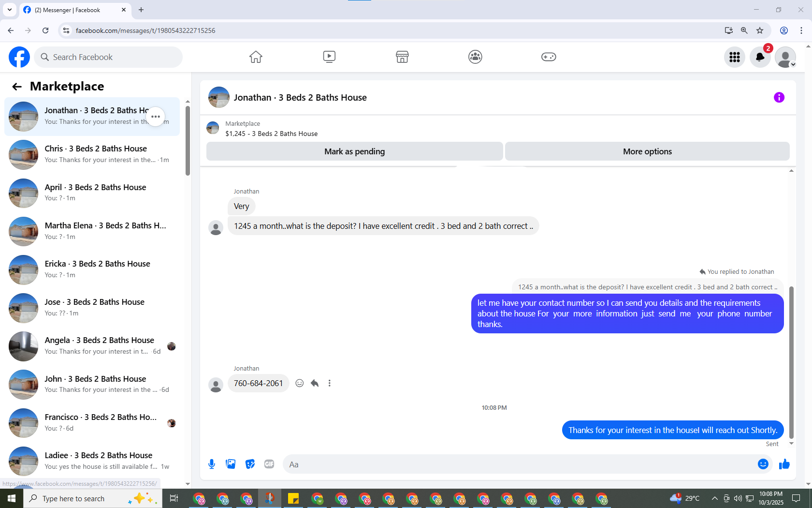This screenshot has width=812, height=508.
Task: Click the address bar URL
Action: point(145,30)
